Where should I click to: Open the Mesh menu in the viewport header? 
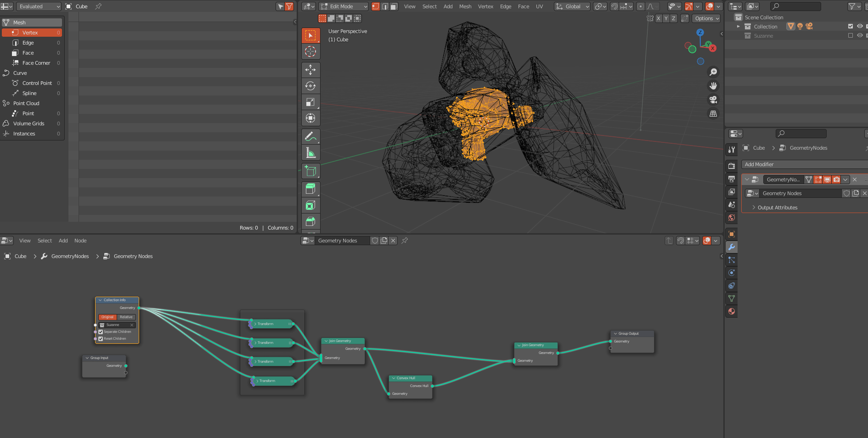(x=465, y=6)
